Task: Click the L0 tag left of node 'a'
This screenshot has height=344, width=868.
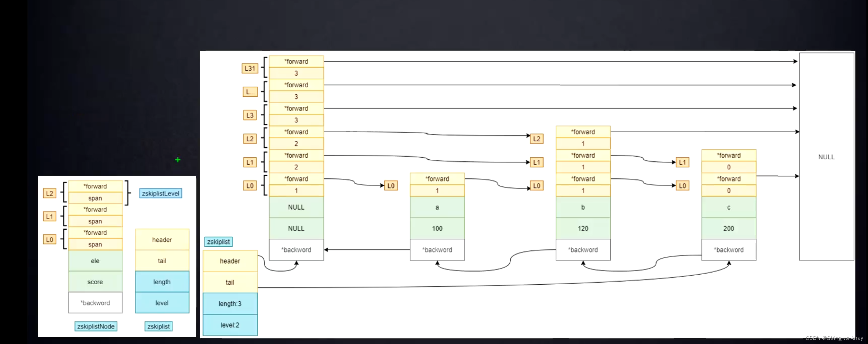Action: pos(391,186)
